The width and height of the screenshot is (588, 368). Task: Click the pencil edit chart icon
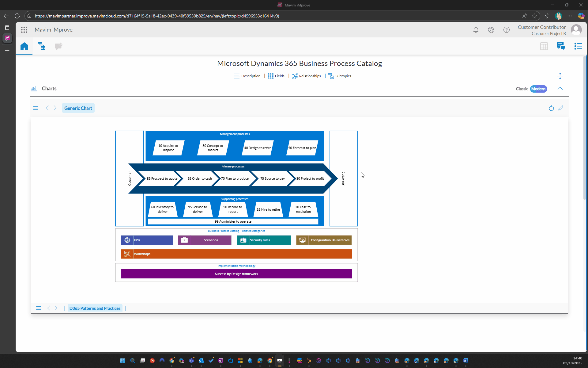[x=561, y=108]
